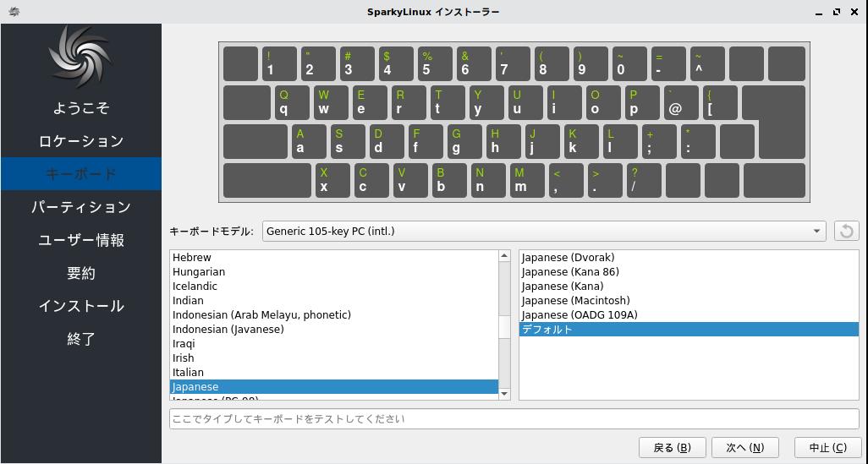This screenshot has width=868, height=464.
Task: Select Japanese (Kana) variant
Action: tap(689, 286)
